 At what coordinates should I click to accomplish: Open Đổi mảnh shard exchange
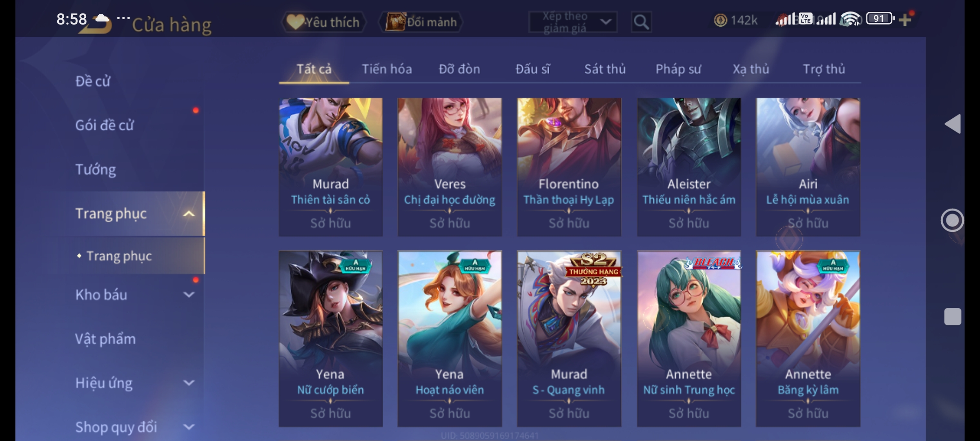(421, 22)
